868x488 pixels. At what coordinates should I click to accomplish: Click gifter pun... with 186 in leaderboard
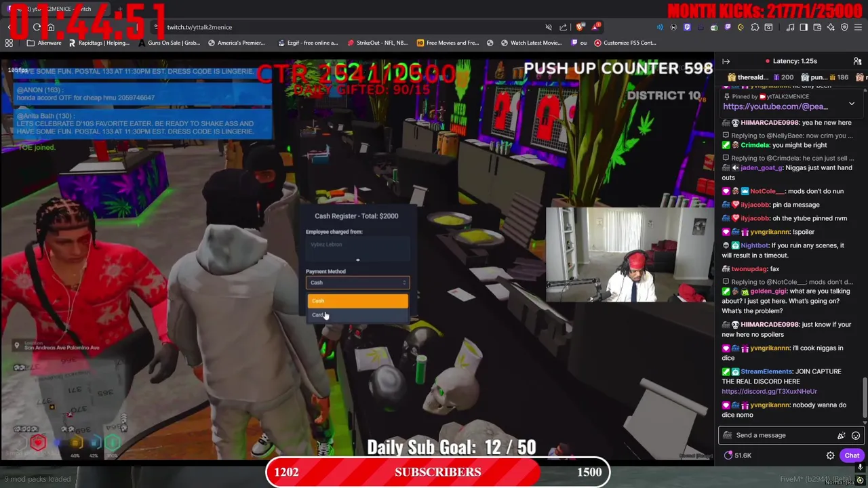pos(825,77)
